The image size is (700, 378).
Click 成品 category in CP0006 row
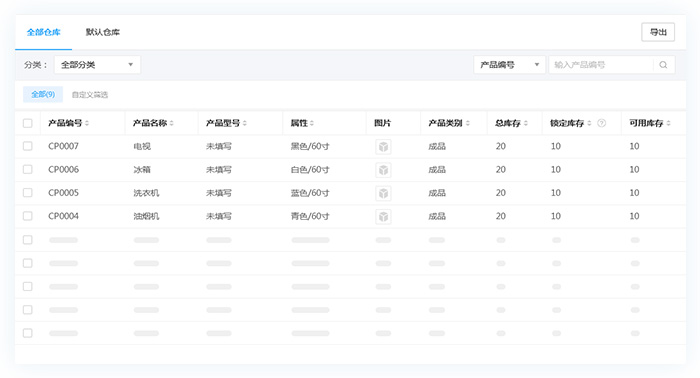pyautogui.click(x=437, y=169)
